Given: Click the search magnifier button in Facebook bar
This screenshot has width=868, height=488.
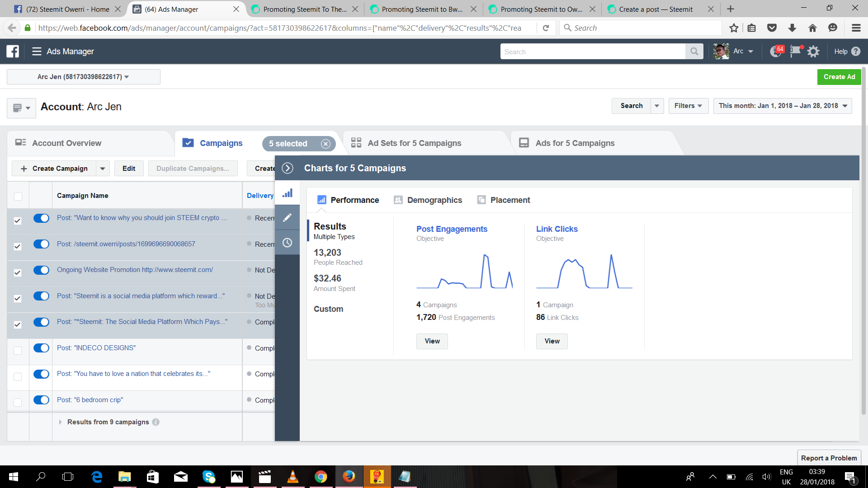Looking at the screenshot, I should [694, 52].
